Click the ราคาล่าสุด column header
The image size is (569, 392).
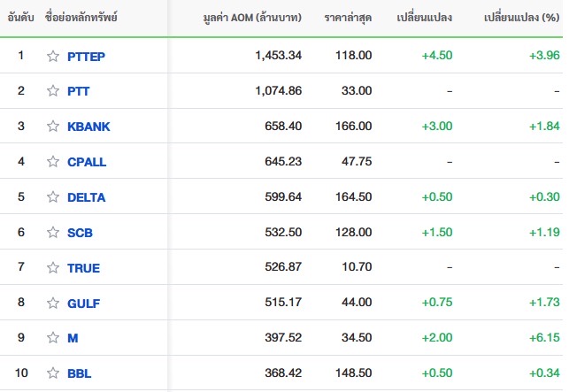[348, 18]
